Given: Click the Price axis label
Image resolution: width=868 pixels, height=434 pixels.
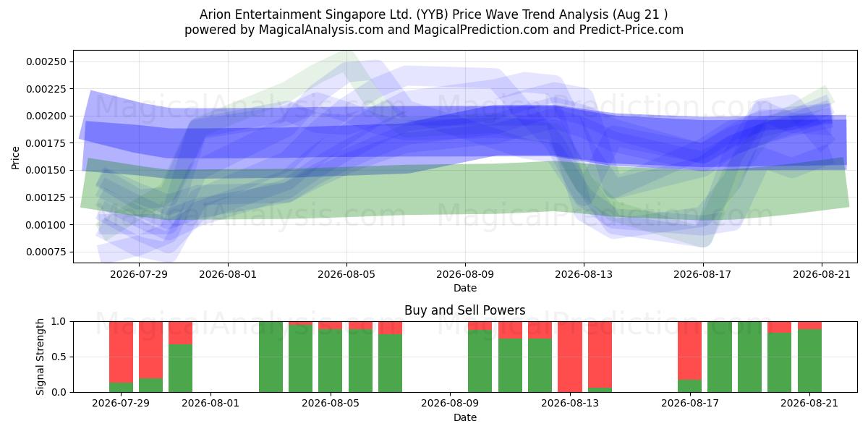Looking at the screenshot, I should pyautogui.click(x=15, y=157).
